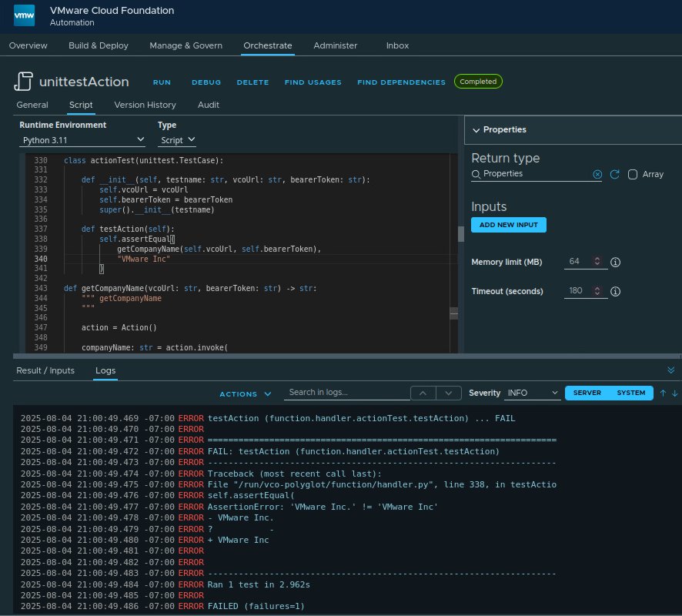Jump to top of logs arrow

[663, 393]
